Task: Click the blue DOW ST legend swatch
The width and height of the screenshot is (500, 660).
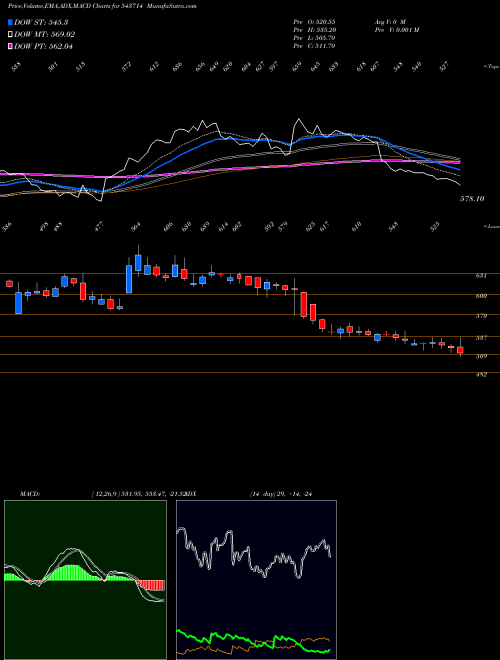Action: tap(10, 22)
